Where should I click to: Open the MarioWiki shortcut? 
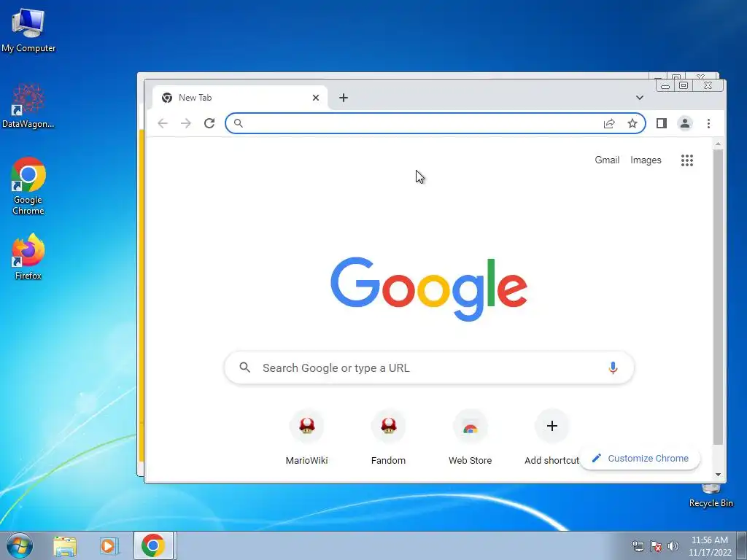coord(306,438)
